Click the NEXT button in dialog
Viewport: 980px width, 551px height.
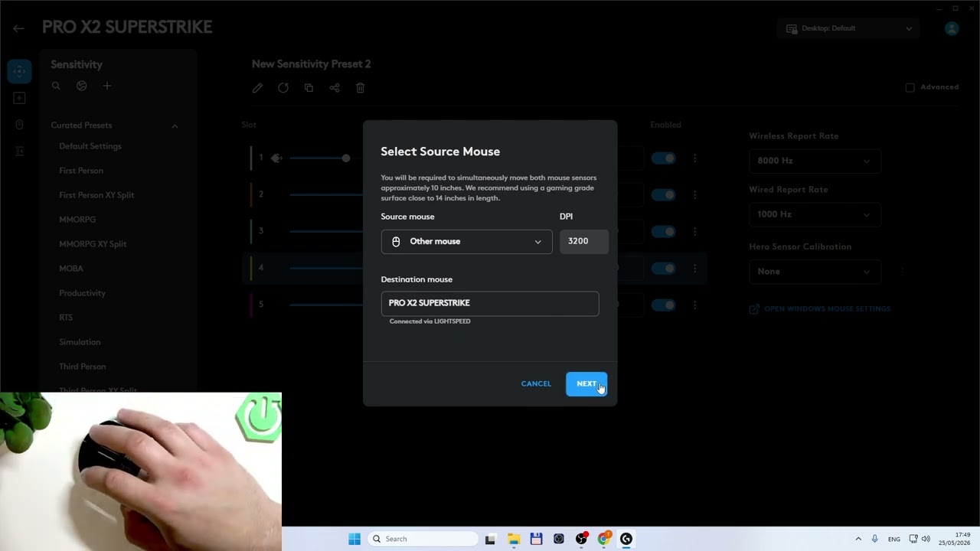point(586,384)
